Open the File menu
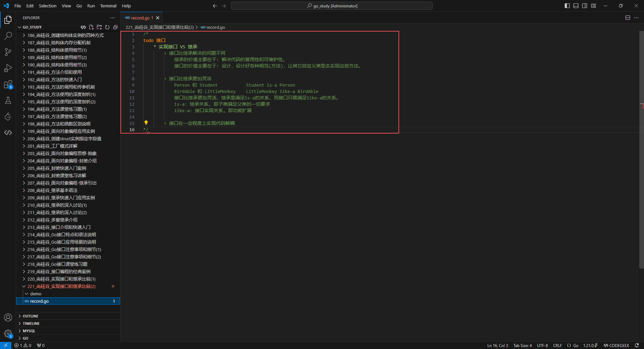 [x=18, y=6]
